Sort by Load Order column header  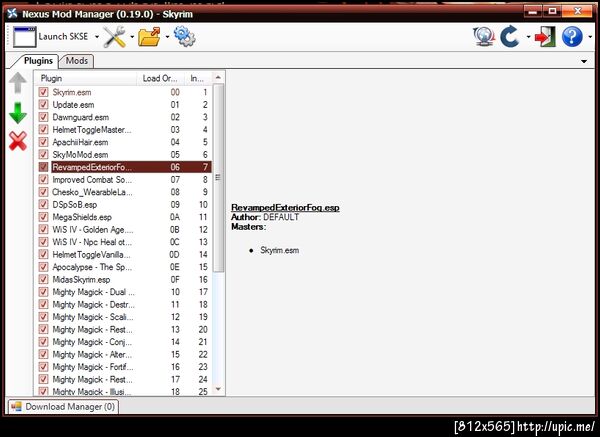pyautogui.click(x=160, y=78)
